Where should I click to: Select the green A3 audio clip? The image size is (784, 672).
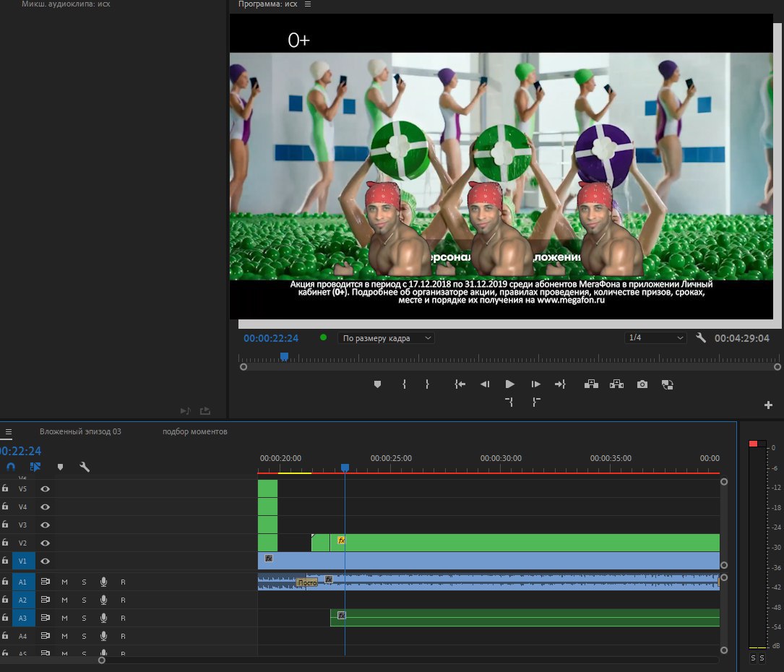click(x=525, y=618)
